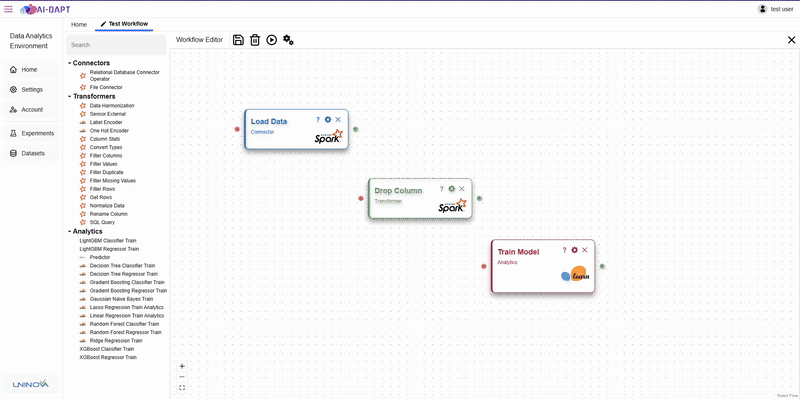
Task: Click the Load Data output port
Action: [x=356, y=129]
